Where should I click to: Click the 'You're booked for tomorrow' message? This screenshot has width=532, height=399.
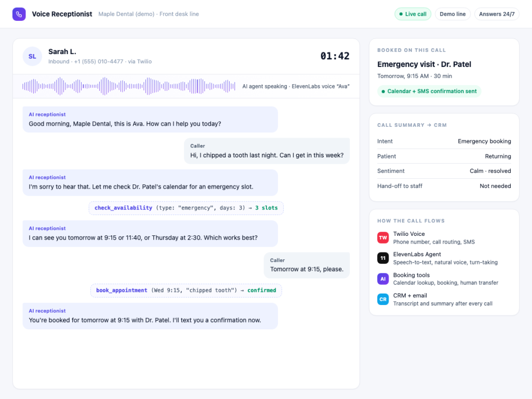point(150,316)
